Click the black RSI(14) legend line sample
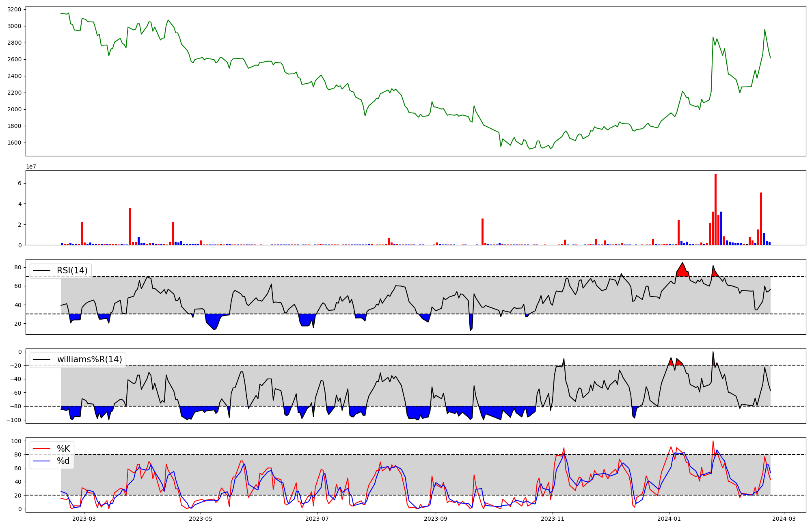 [x=42, y=270]
